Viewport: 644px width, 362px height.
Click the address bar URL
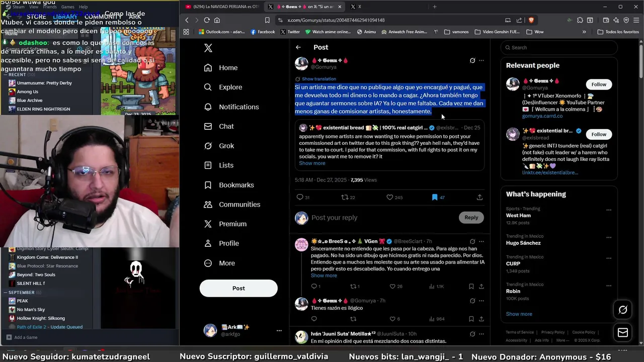tap(336, 20)
